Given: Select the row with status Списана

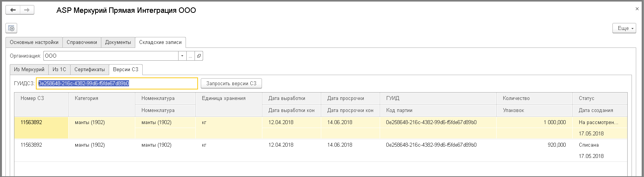Looking at the screenshot, I should tap(321, 151).
